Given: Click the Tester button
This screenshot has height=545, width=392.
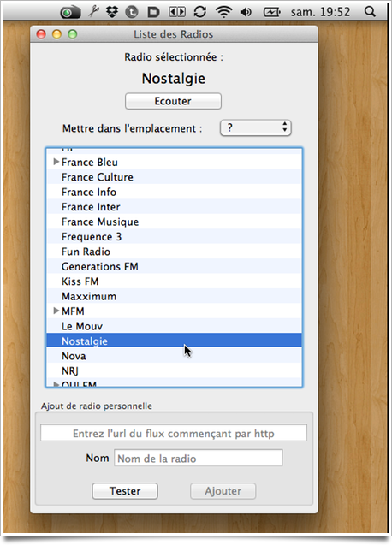Looking at the screenshot, I should pos(125,491).
